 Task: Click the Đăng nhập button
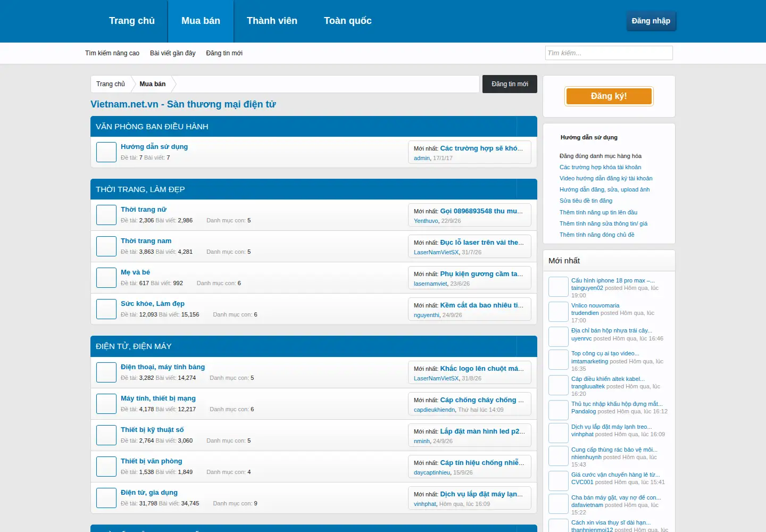(651, 21)
